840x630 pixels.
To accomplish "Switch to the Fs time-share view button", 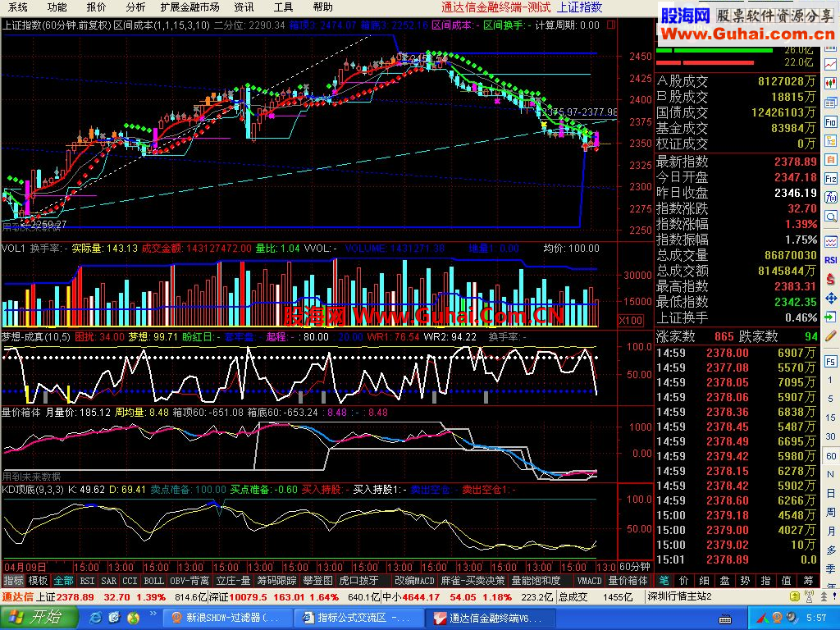I will [831, 362].
